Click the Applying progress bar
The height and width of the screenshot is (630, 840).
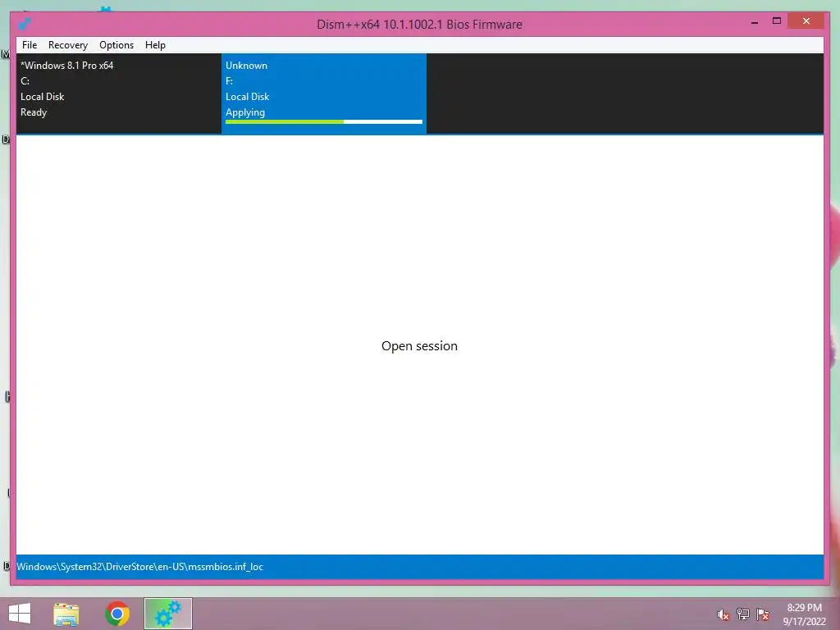click(323, 122)
